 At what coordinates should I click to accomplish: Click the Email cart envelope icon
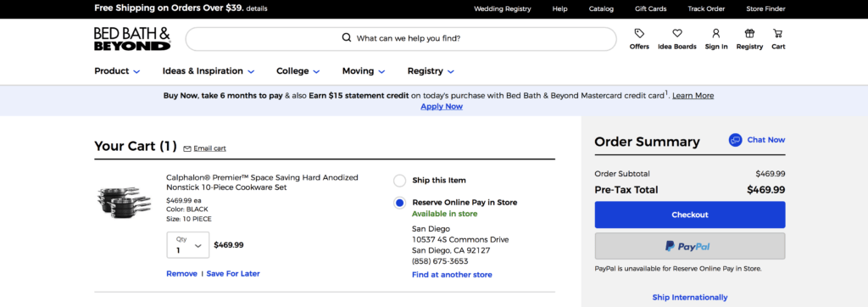(x=187, y=148)
